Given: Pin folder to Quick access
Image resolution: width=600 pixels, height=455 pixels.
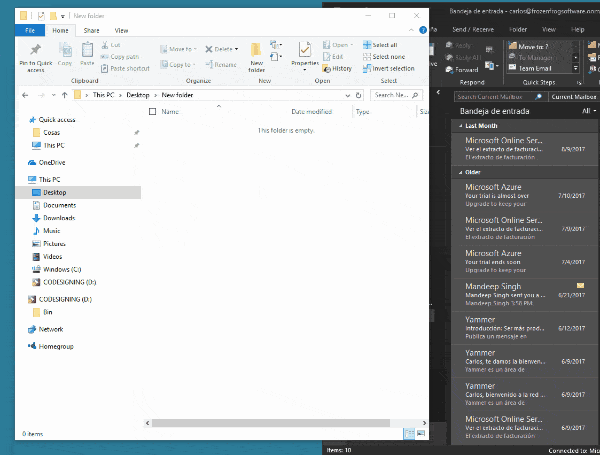Looking at the screenshot, I should (x=36, y=57).
